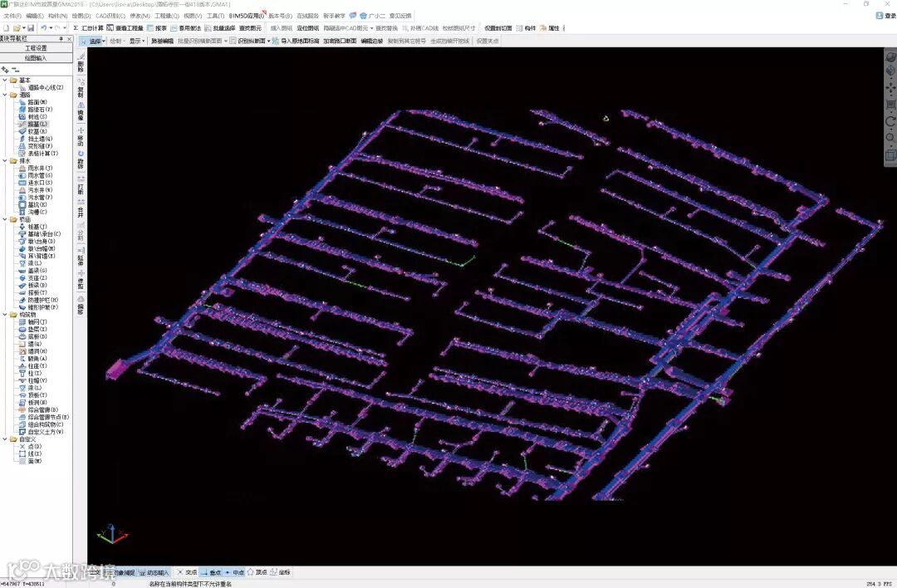This screenshot has width=897, height=588.
Task: Toggle the 垂点 perpendicular snap
Action: (211, 572)
